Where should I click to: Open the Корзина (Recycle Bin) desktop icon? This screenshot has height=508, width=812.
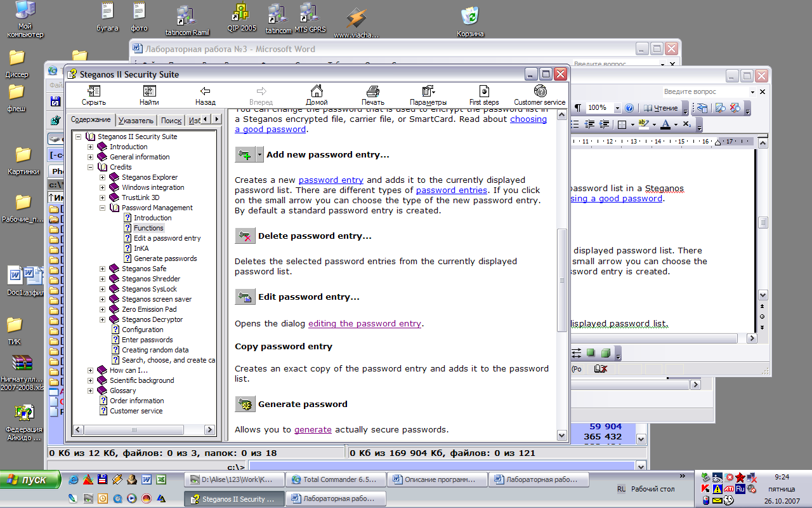(x=470, y=21)
